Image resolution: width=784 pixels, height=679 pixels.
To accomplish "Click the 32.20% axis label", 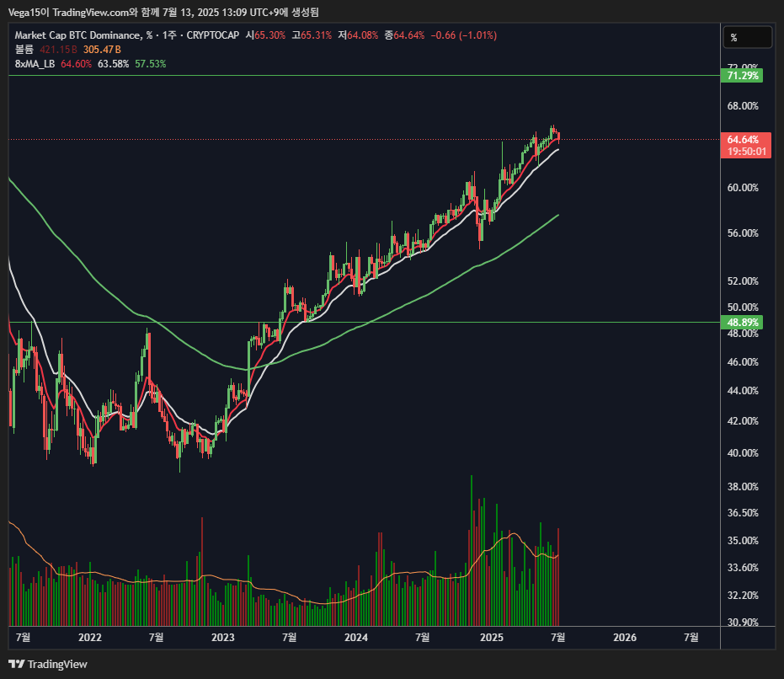I will 743,596.
